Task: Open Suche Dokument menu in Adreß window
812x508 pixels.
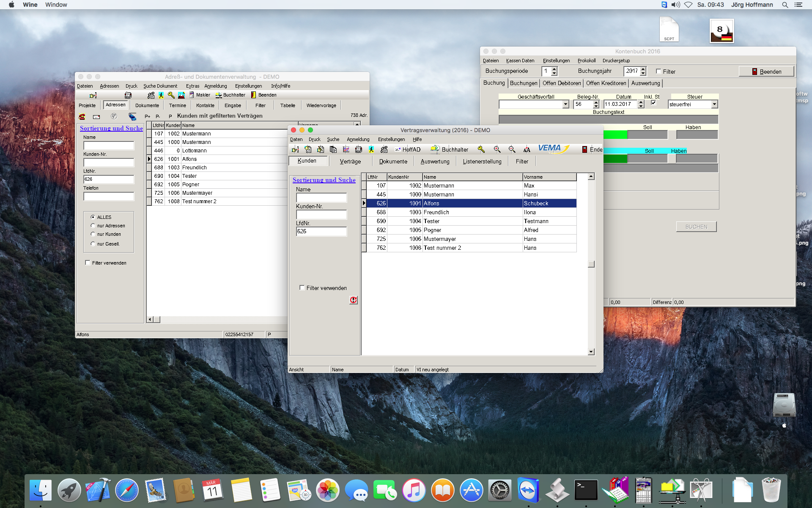Action: click(160, 86)
